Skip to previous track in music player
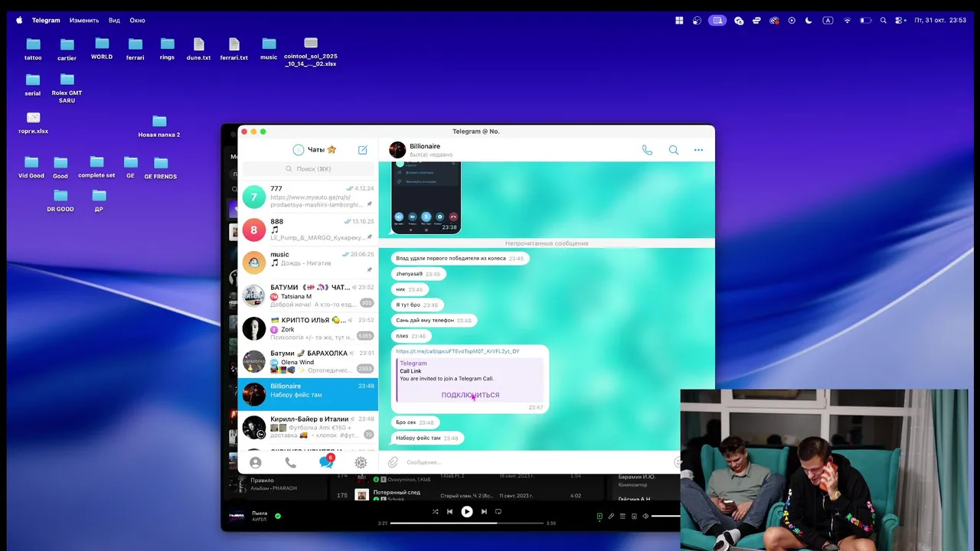This screenshot has width=980, height=551. point(449,512)
